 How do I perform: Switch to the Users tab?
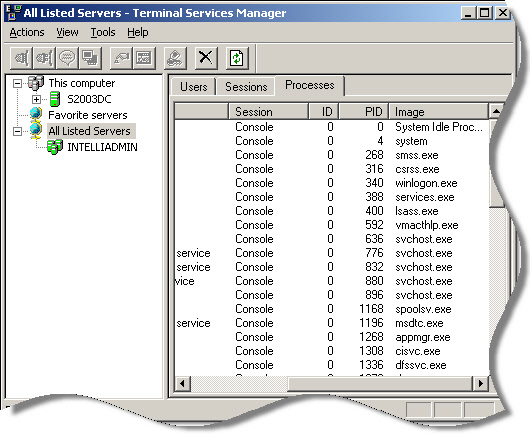click(x=194, y=87)
